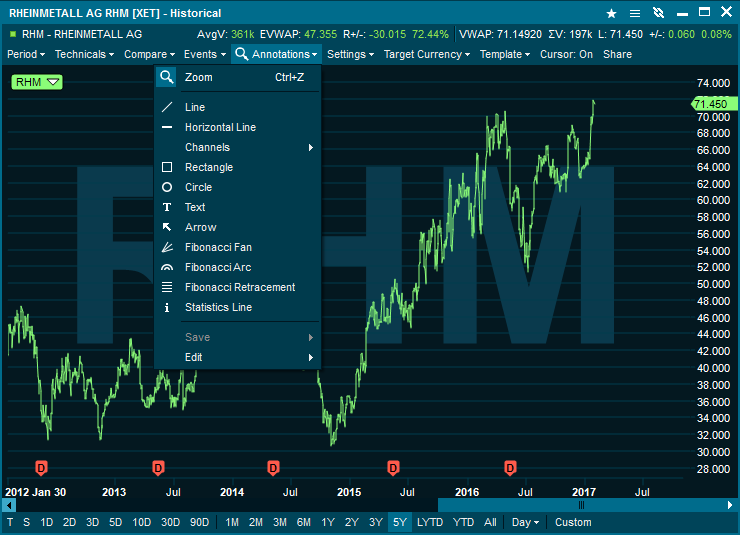Open the Technicals dropdown
This screenshot has width=740, height=535.
coord(84,54)
